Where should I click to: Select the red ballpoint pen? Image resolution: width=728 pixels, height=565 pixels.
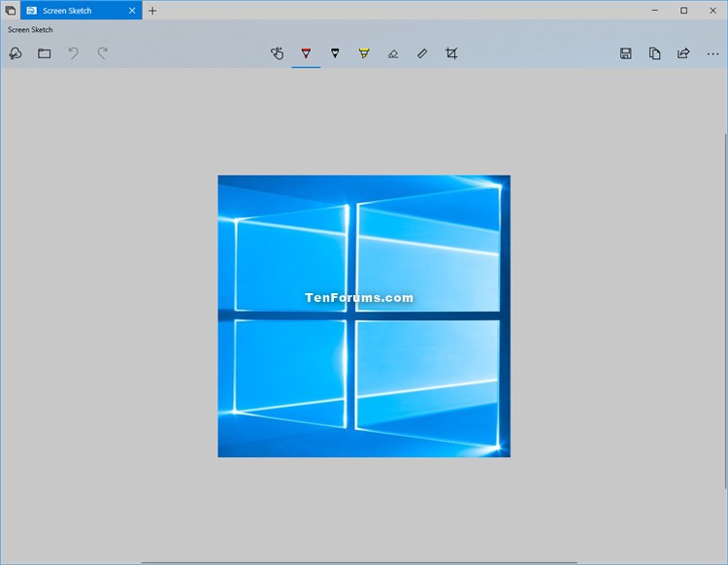point(306,53)
